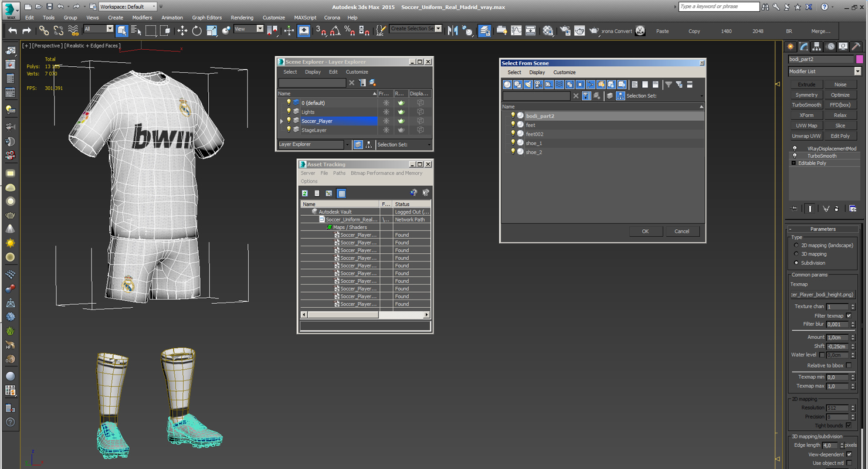Open Select by Name tool
The image size is (868, 469).
point(136,30)
